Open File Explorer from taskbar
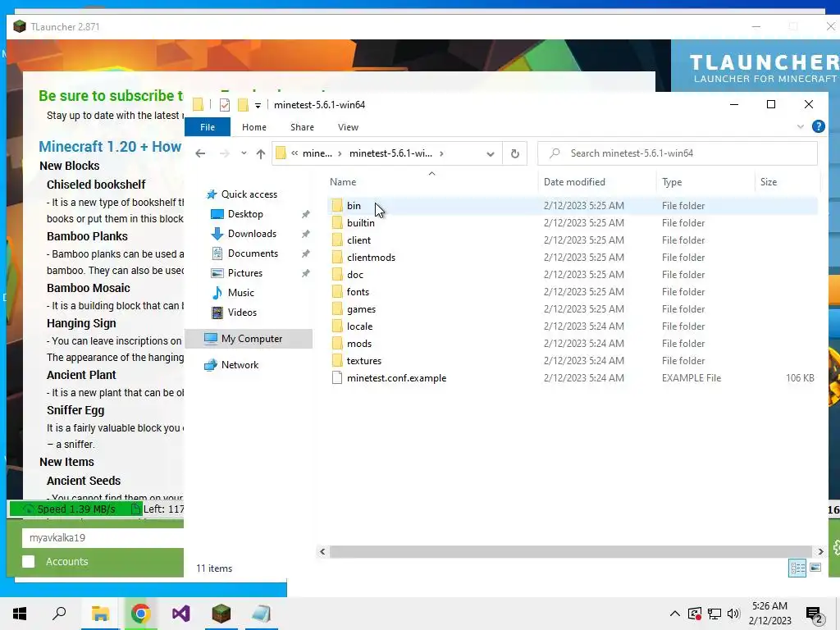Viewport: 840px width, 630px height. pyautogui.click(x=100, y=614)
